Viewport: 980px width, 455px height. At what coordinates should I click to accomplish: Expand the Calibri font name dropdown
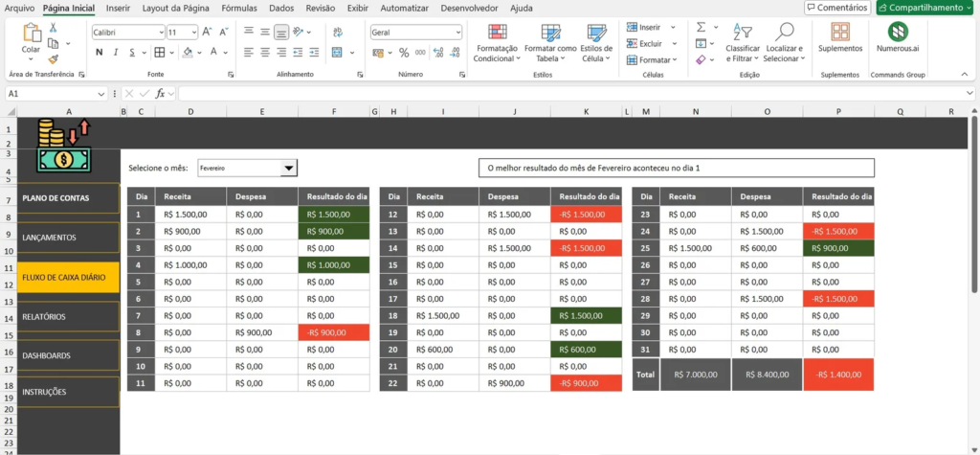[x=159, y=32]
